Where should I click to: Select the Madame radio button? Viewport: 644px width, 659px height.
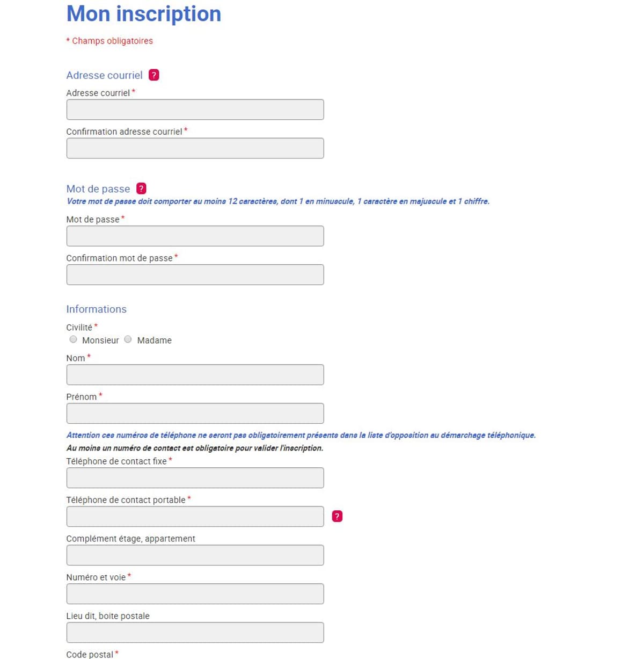pyautogui.click(x=128, y=339)
